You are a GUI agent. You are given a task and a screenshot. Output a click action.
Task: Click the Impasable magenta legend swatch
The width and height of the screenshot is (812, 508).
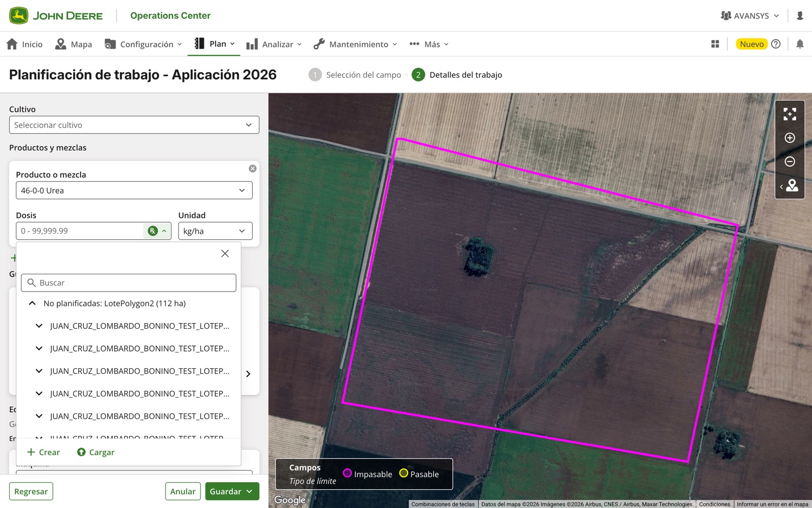click(347, 473)
